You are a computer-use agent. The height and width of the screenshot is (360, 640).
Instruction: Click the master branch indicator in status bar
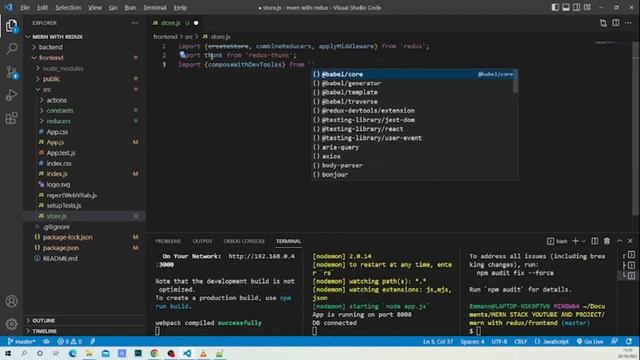(21, 342)
